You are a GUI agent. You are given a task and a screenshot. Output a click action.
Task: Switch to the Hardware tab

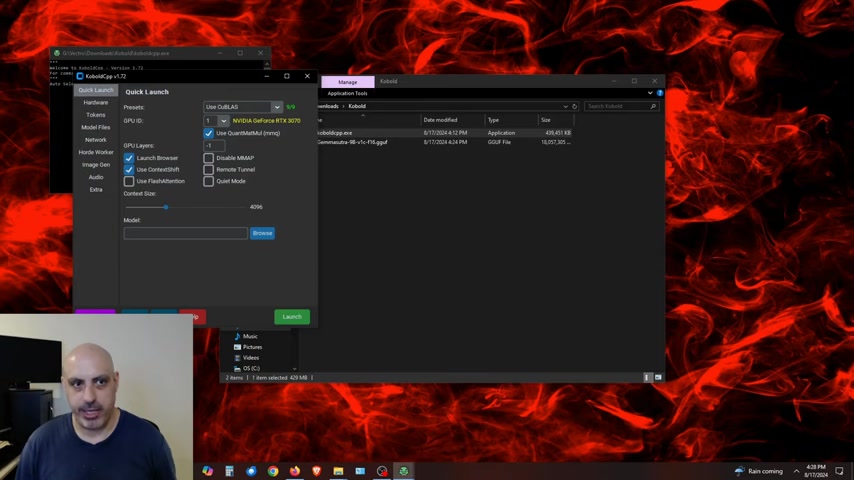(x=96, y=102)
